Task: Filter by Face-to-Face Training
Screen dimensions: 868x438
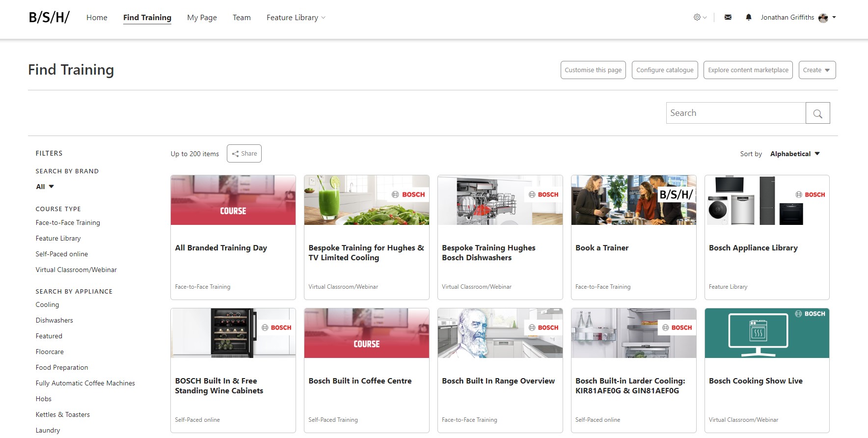Action: pos(68,222)
